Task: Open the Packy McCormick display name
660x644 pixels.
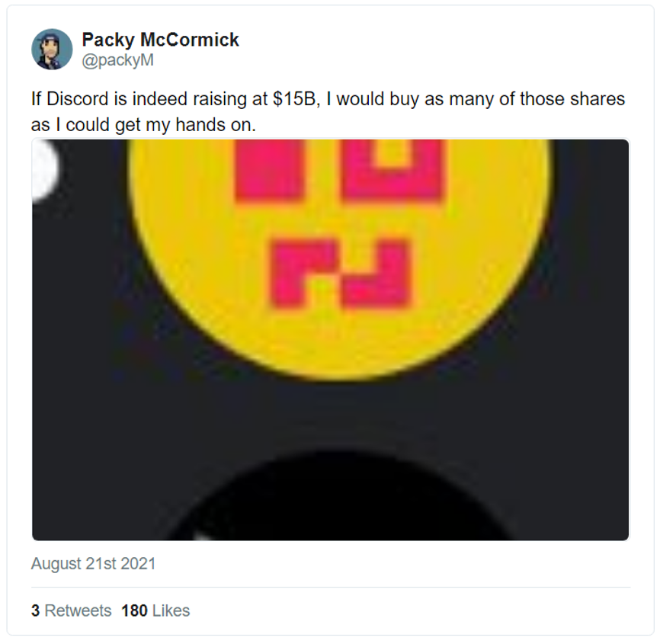Action: point(160,40)
